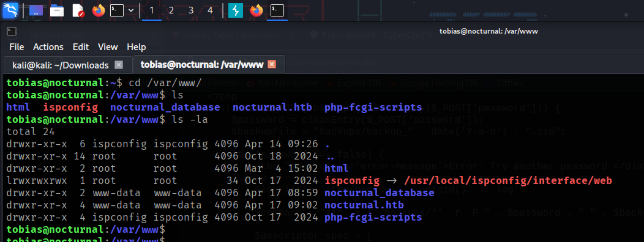Open the View menu
Image resolution: width=644 pixels, height=242 pixels.
pos(108,47)
